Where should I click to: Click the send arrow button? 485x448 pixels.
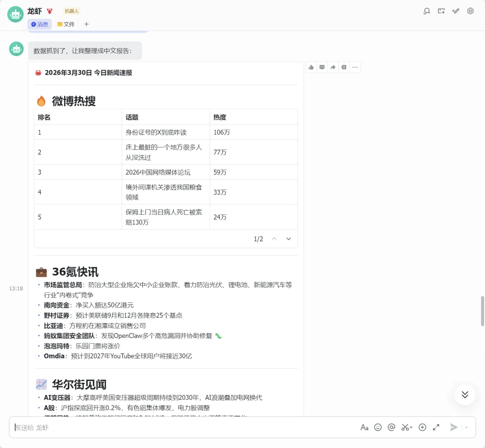click(x=454, y=427)
